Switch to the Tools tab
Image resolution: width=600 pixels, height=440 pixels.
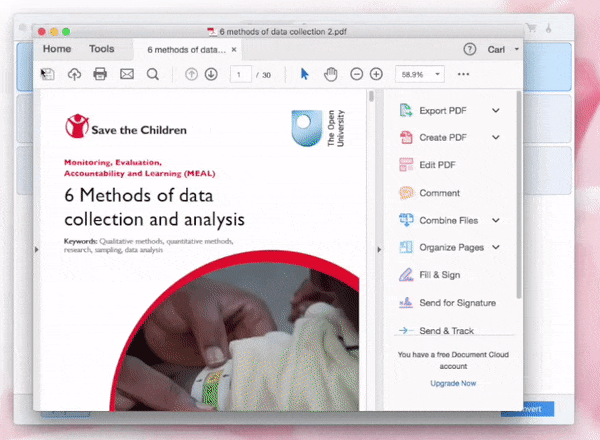point(102,49)
